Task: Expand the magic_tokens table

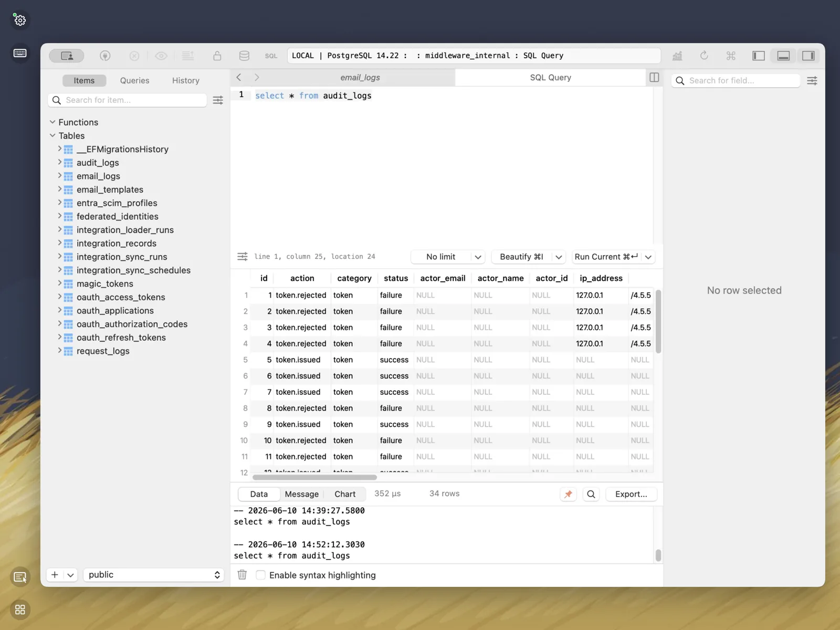Action: [59, 283]
